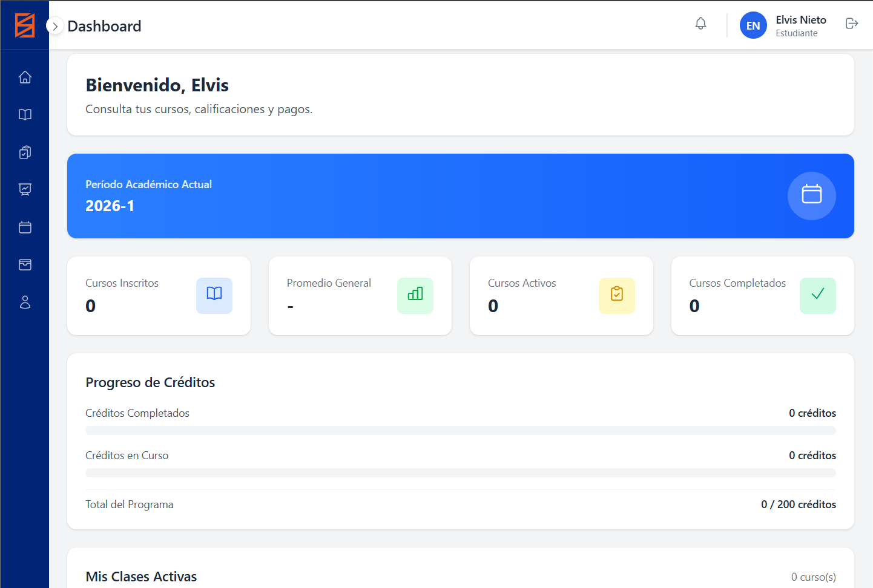873x588 pixels.
Task: Click the logout icon at top right
Action: tap(852, 23)
